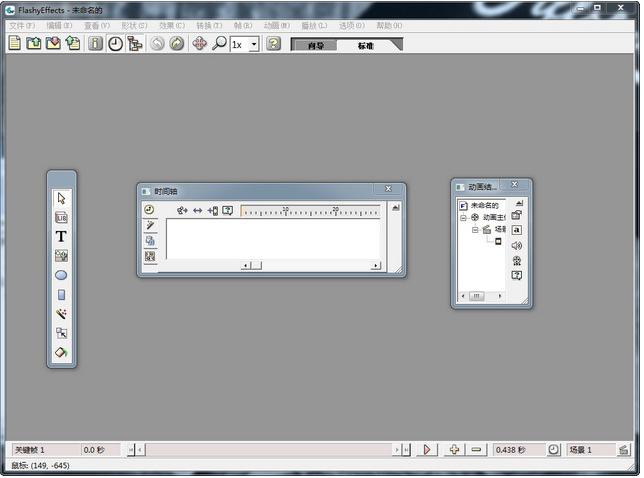The image size is (644, 478).
Task: Switch to the 向导 tab
Action: click(315, 45)
